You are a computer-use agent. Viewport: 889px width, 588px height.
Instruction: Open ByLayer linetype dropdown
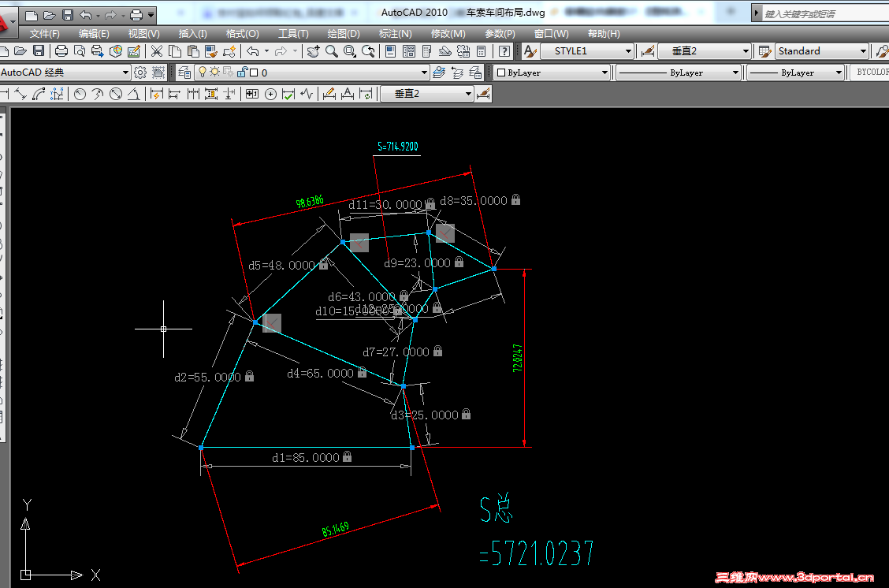(x=735, y=73)
